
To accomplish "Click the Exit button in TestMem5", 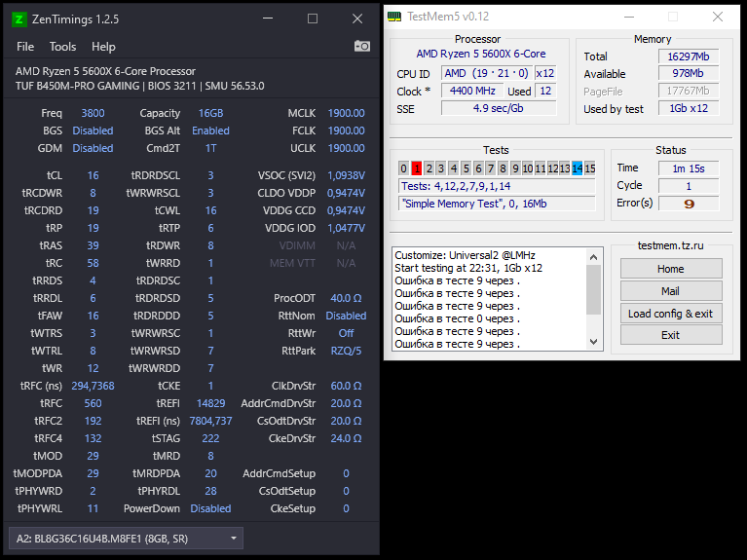I will tap(671, 335).
